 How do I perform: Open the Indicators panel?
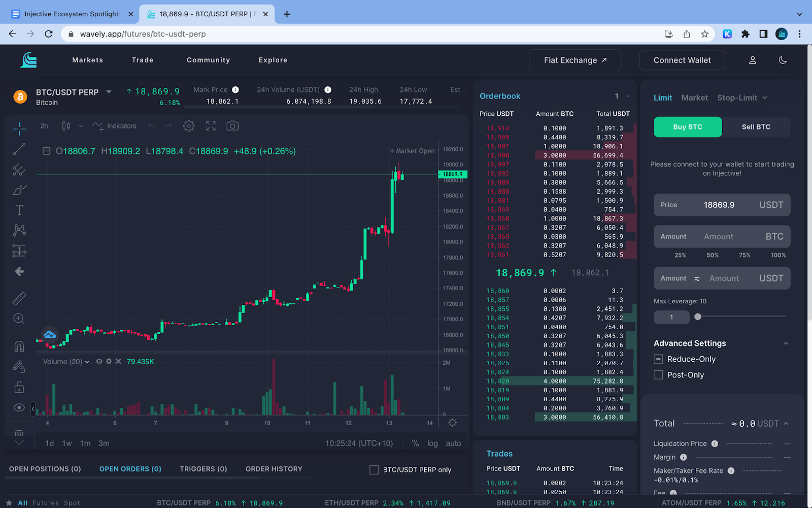115,126
